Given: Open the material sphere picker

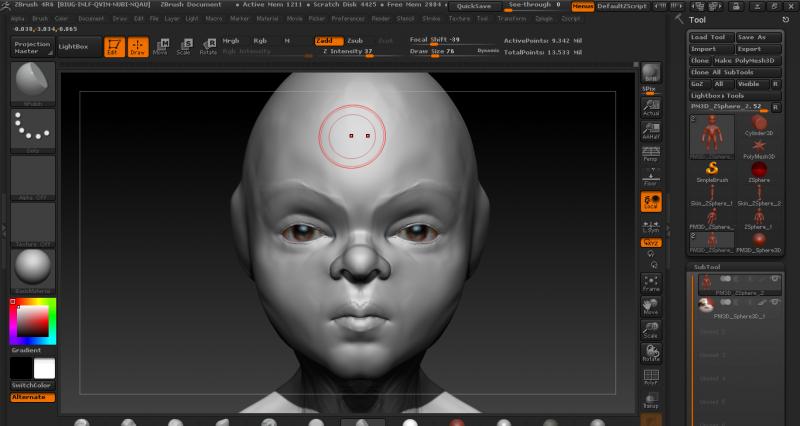Looking at the screenshot, I should point(33,268).
